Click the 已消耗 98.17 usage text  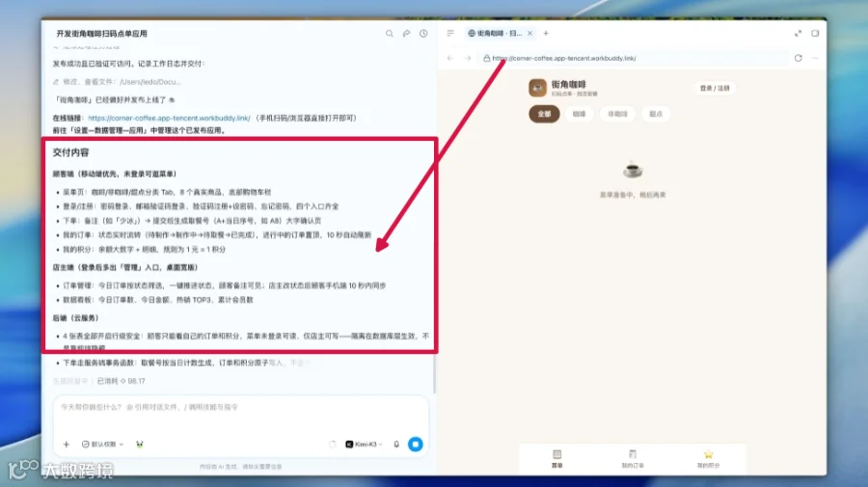122,381
